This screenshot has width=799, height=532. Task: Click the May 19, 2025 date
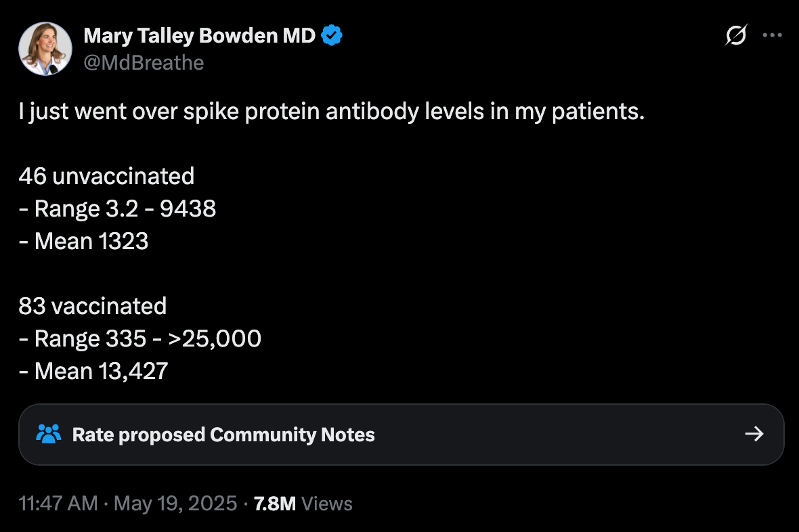[175, 504]
